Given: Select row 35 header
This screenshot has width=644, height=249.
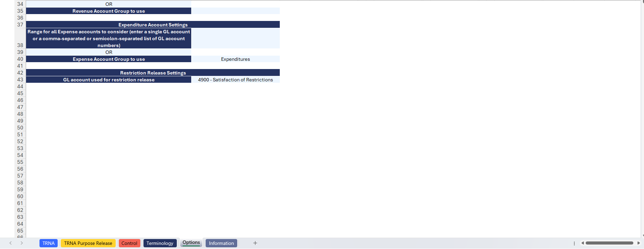Looking at the screenshot, I should 20,11.
